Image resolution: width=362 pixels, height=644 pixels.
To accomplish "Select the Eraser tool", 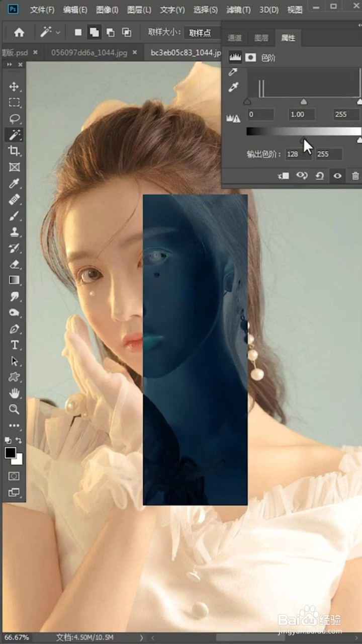I will point(14,264).
